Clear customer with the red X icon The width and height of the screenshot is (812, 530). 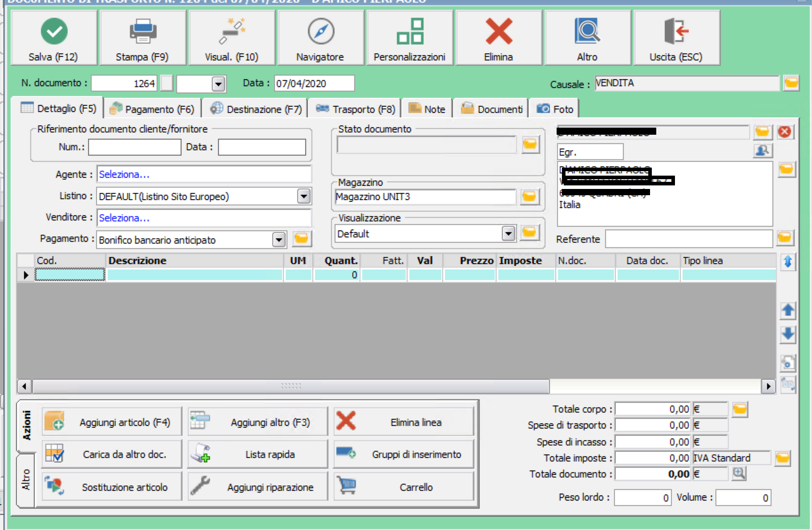click(x=784, y=132)
